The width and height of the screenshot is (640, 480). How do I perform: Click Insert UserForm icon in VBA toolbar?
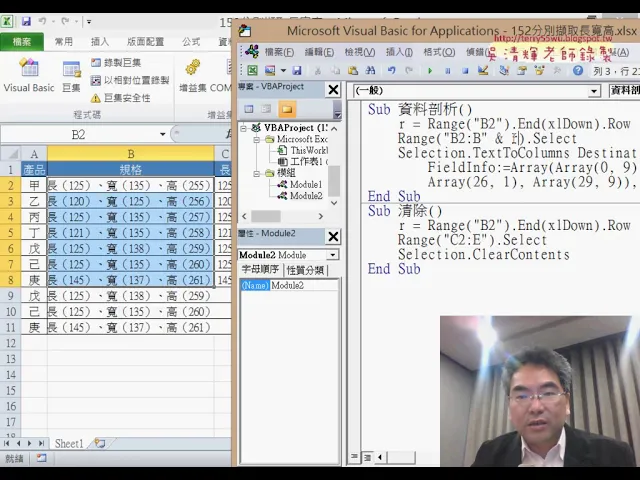270,71
